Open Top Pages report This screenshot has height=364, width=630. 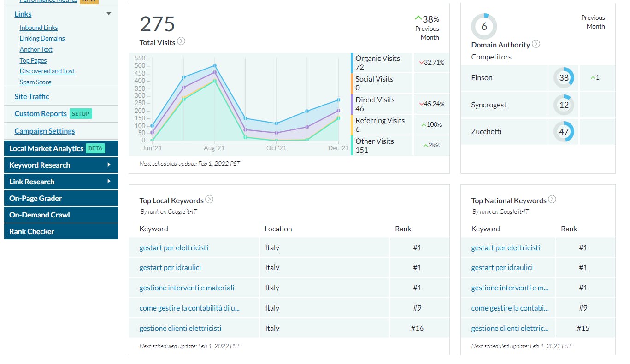[33, 60]
